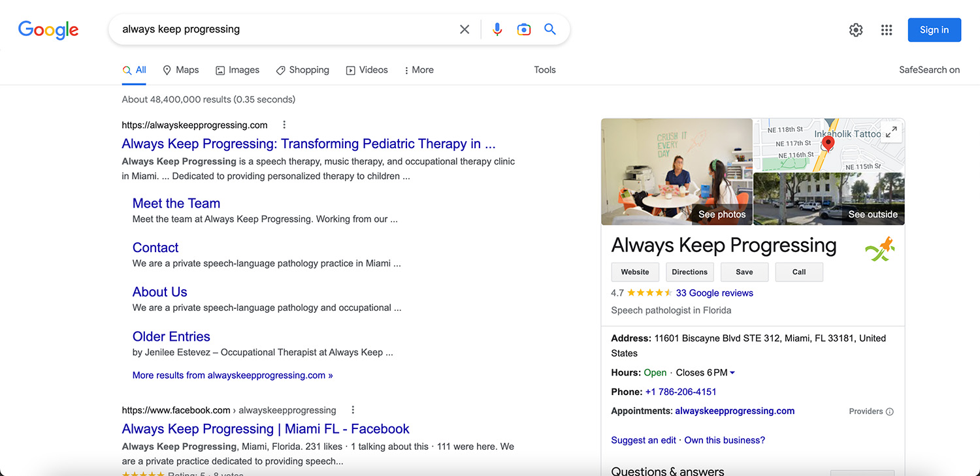Image resolution: width=980 pixels, height=476 pixels.
Task: Go to Google home via the logo
Action: pos(48,30)
